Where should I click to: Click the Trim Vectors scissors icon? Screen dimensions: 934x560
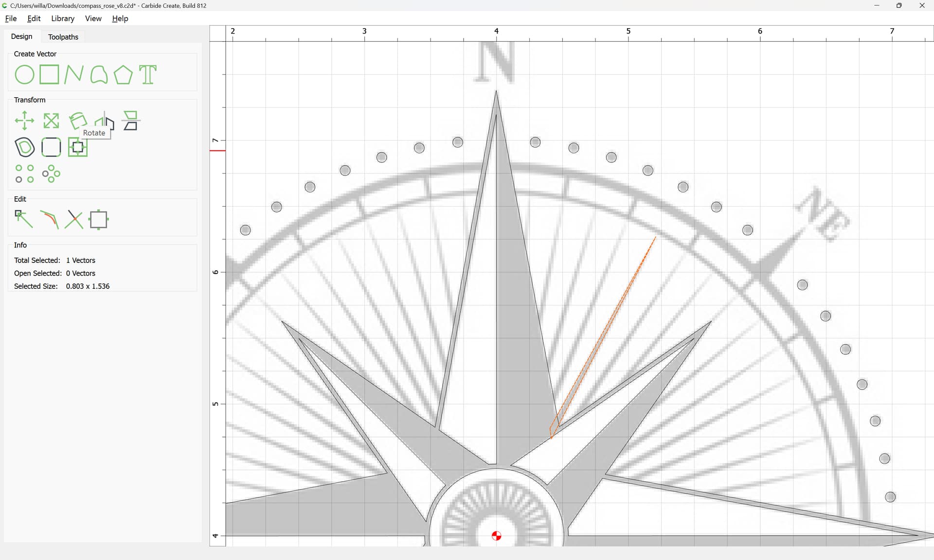tap(74, 219)
